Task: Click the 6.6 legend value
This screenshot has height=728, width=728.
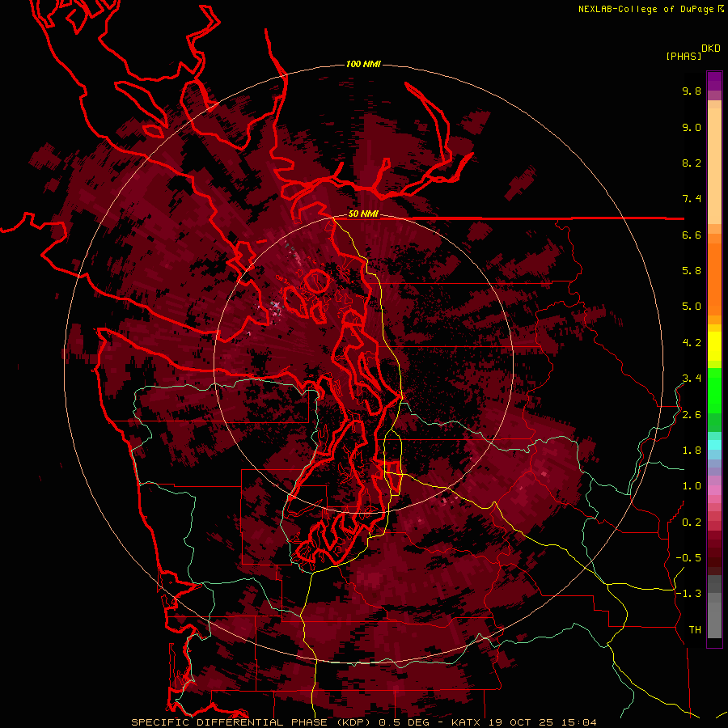Action: click(x=692, y=235)
